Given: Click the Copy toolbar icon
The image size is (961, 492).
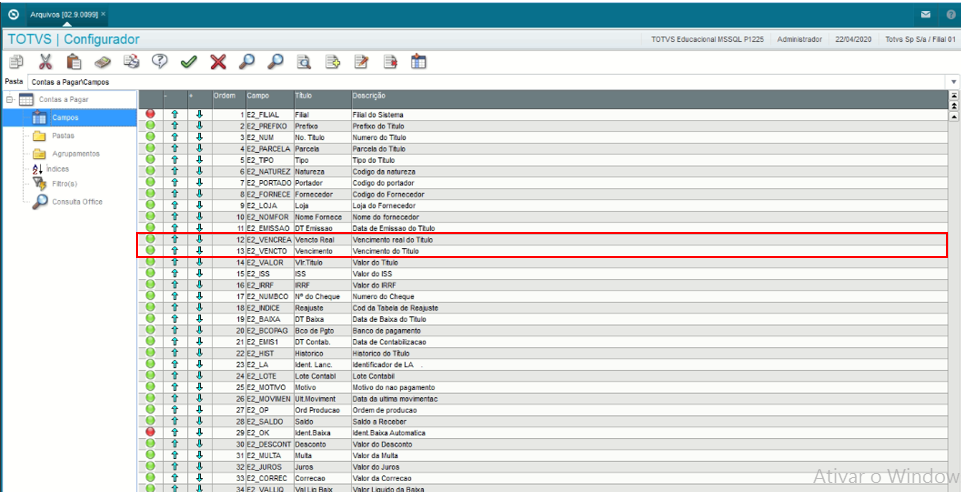Looking at the screenshot, I should [x=16, y=62].
